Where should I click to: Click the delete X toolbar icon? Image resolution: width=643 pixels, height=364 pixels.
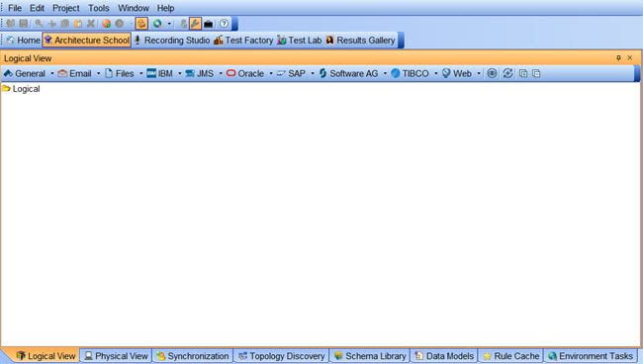[91, 24]
